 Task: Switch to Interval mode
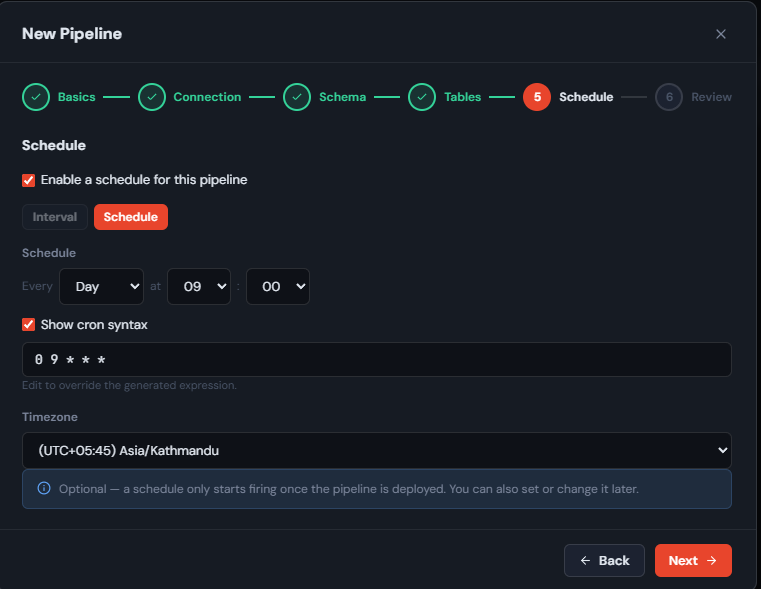click(x=55, y=217)
